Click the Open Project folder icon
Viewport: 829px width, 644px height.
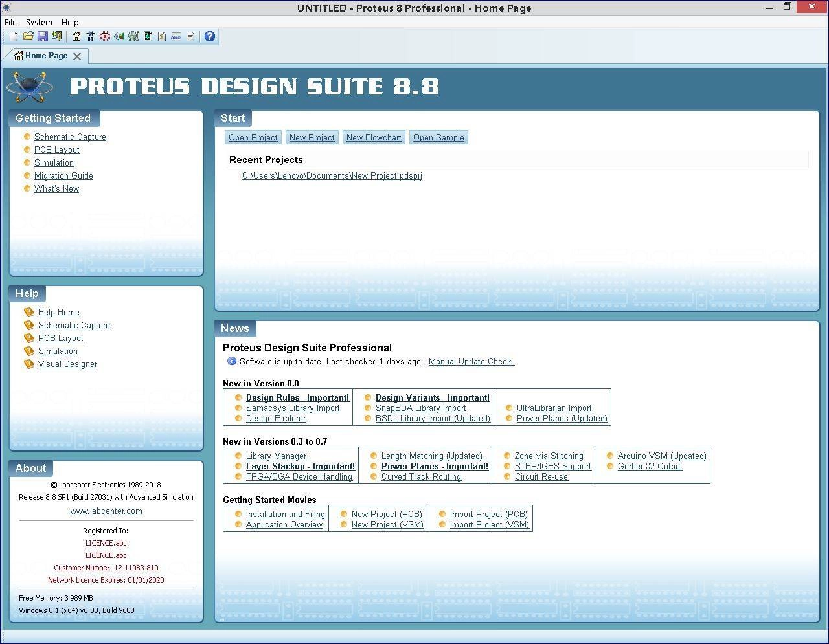[x=28, y=36]
